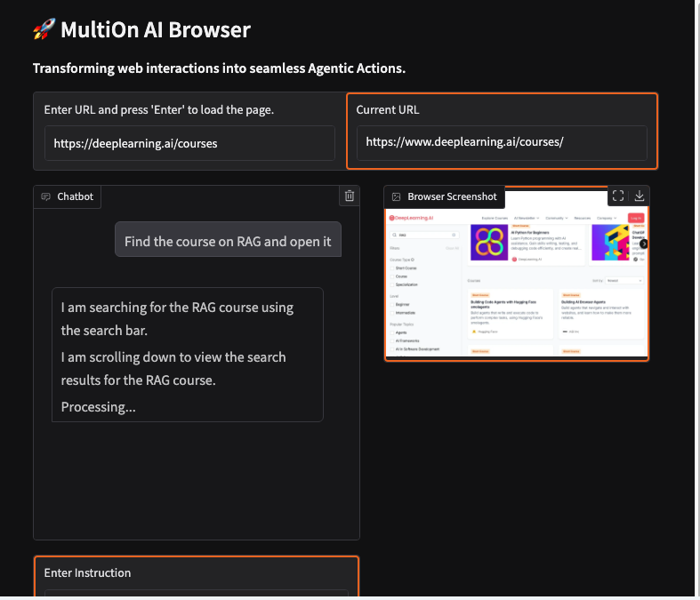
Task: Click Clear All filters in the screenshot
Action: click(452, 249)
